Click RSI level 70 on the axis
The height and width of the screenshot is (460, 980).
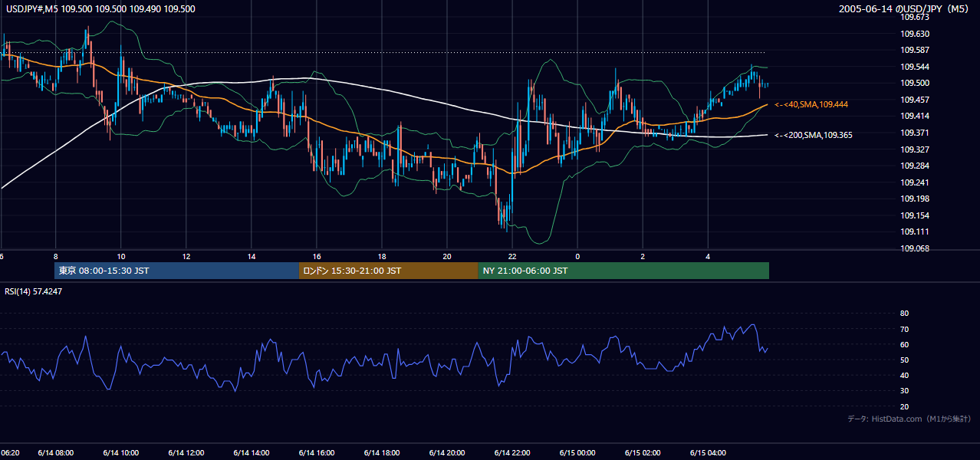tap(904, 329)
